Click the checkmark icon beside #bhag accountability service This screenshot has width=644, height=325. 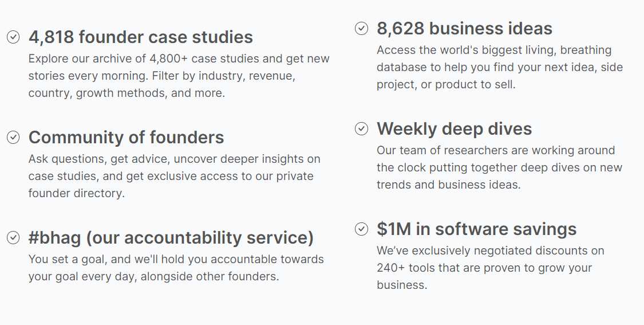click(13, 237)
